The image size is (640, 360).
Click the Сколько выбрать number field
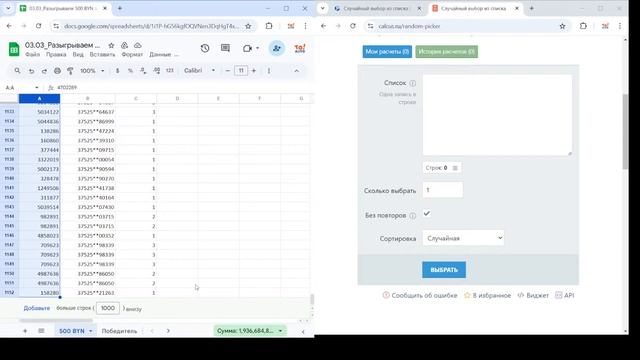442,190
